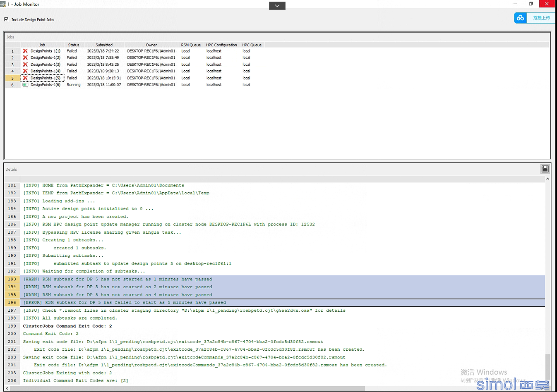The width and height of the screenshot is (557, 392).
Task: Click the 拖拽上传 upload button
Action: pos(541,18)
